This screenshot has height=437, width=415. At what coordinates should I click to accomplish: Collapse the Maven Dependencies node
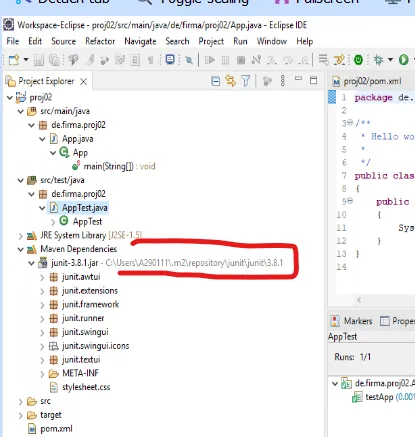tap(21, 250)
